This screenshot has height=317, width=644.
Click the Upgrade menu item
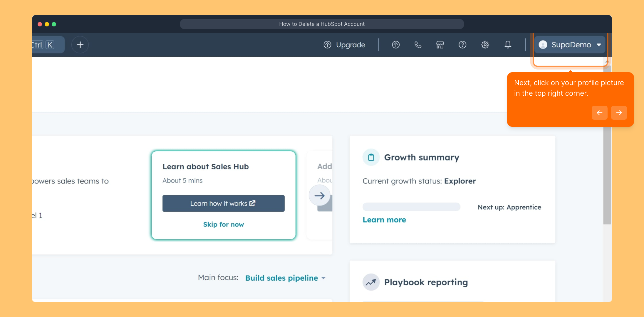pyautogui.click(x=344, y=45)
